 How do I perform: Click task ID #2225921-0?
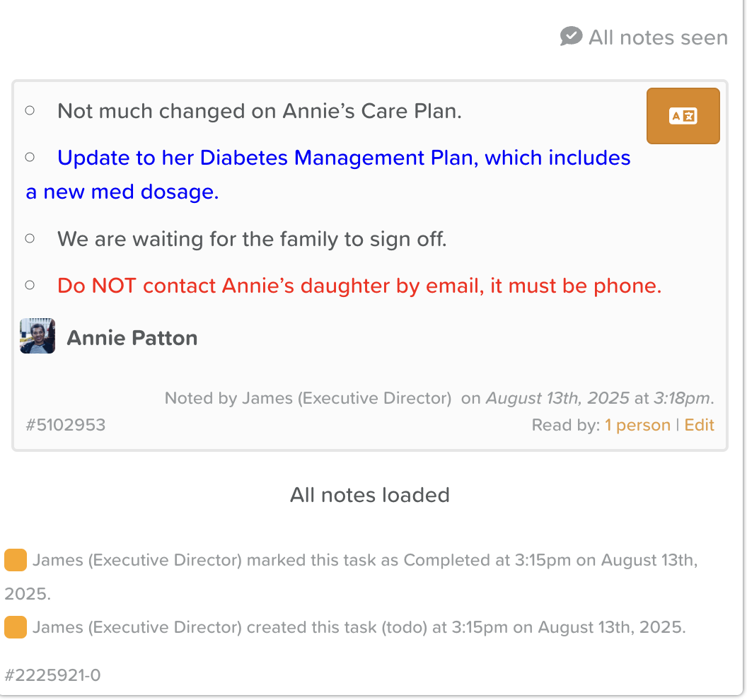point(52,675)
